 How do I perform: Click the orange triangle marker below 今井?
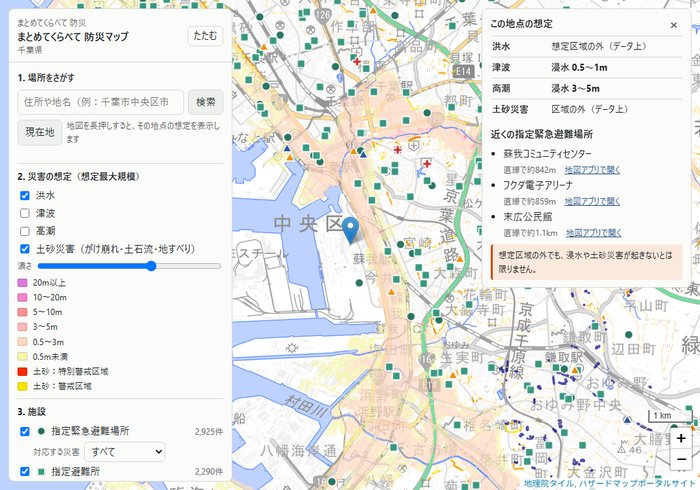[391, 292]
